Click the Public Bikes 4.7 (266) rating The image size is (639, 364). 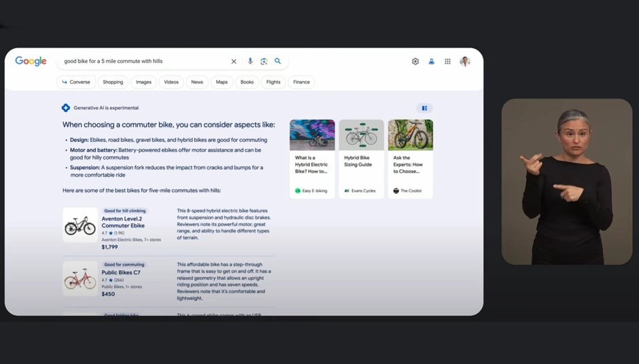(112, 280)
